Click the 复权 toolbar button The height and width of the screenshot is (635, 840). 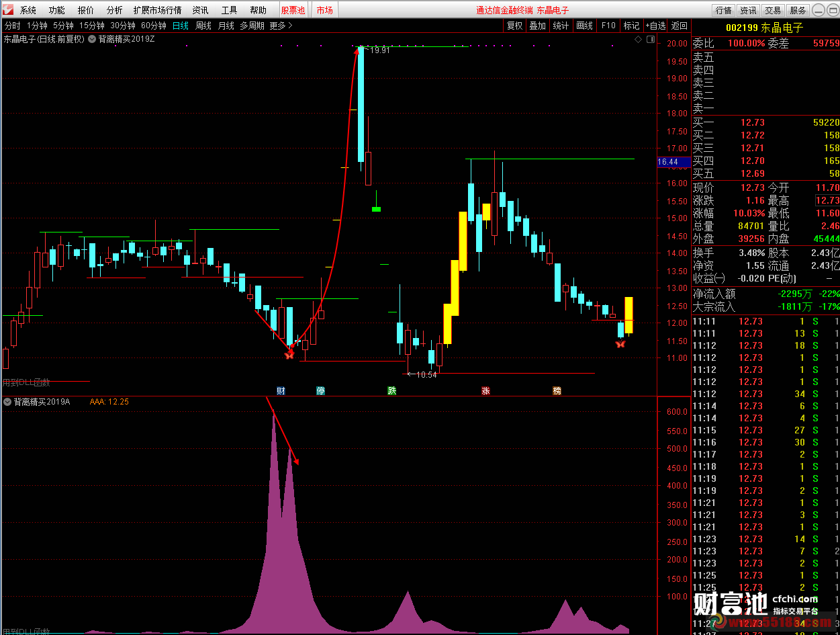pyautogui.click(x=515, y=26)
